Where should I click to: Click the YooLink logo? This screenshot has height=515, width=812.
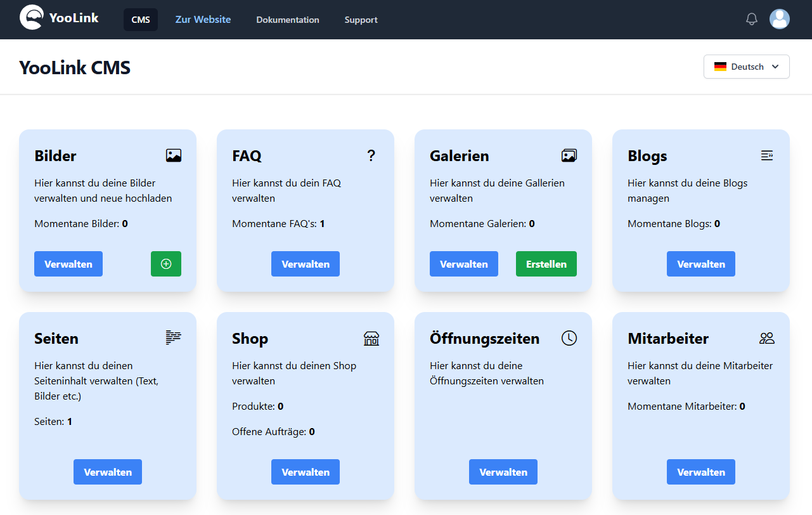click(59, 18)
